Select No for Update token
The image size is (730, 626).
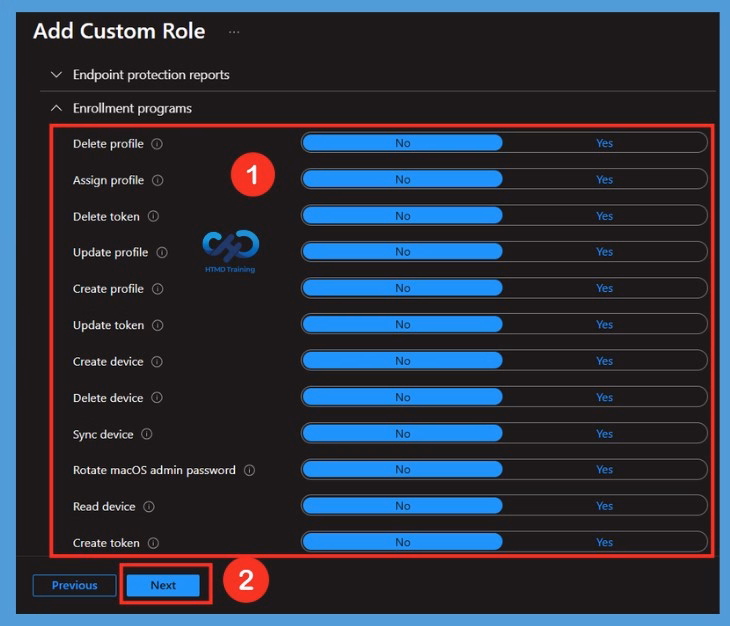coord(403,324)
